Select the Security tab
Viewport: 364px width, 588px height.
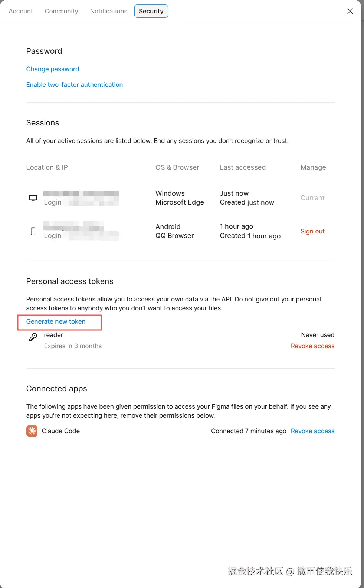[x=151, y=11]
